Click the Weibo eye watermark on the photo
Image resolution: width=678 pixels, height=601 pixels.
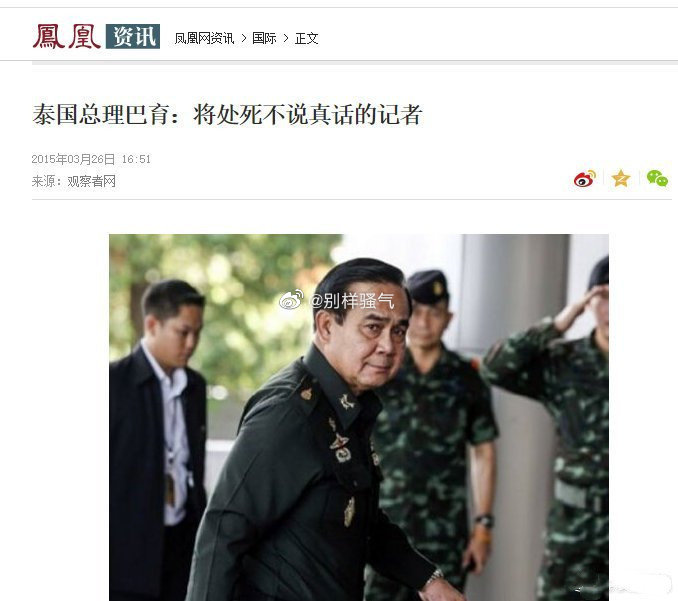[291, 300]
